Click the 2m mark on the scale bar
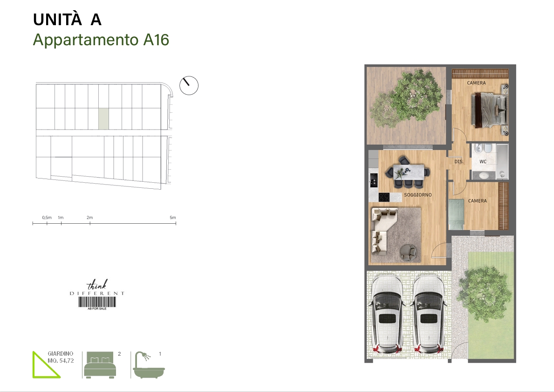 point(90,223)
